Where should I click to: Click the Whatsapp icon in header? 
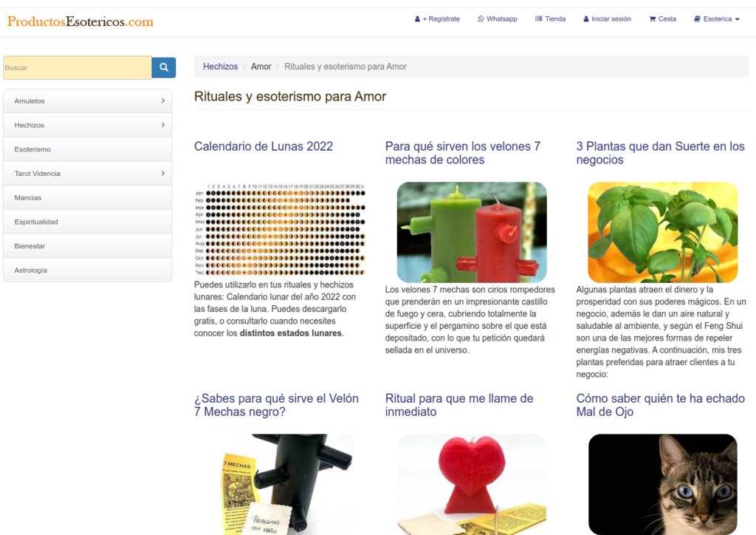(x=481, y=19)
